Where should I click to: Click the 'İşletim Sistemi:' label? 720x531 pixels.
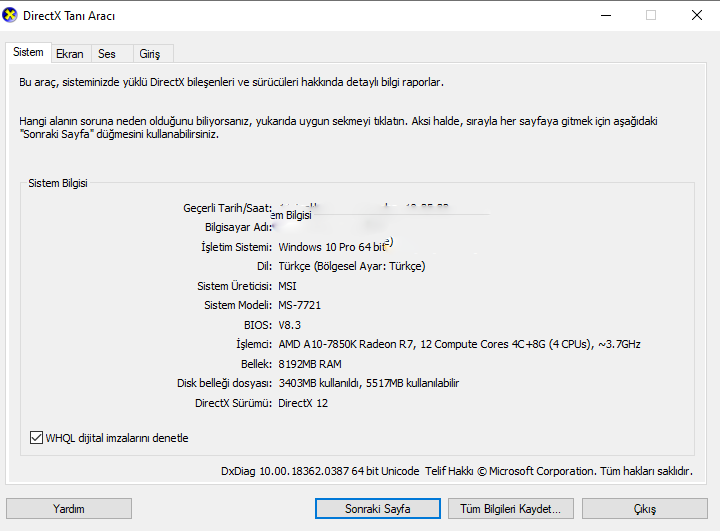[x=236, y=247]
